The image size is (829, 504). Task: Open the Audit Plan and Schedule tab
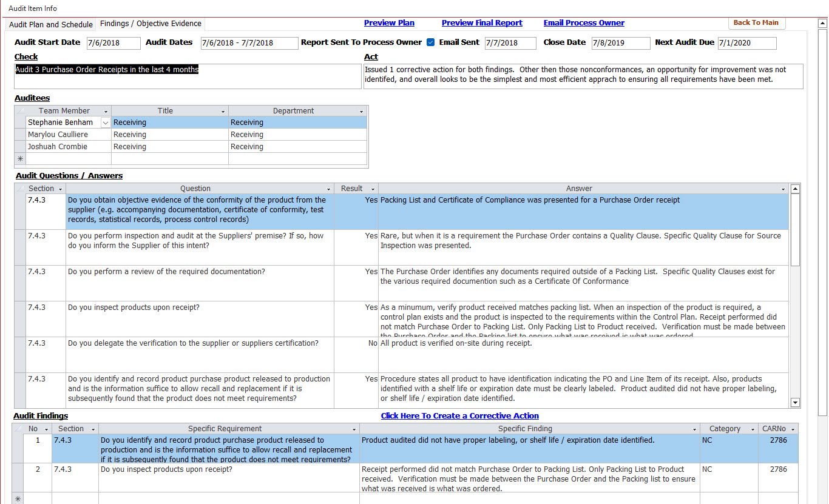coord(51,24)
